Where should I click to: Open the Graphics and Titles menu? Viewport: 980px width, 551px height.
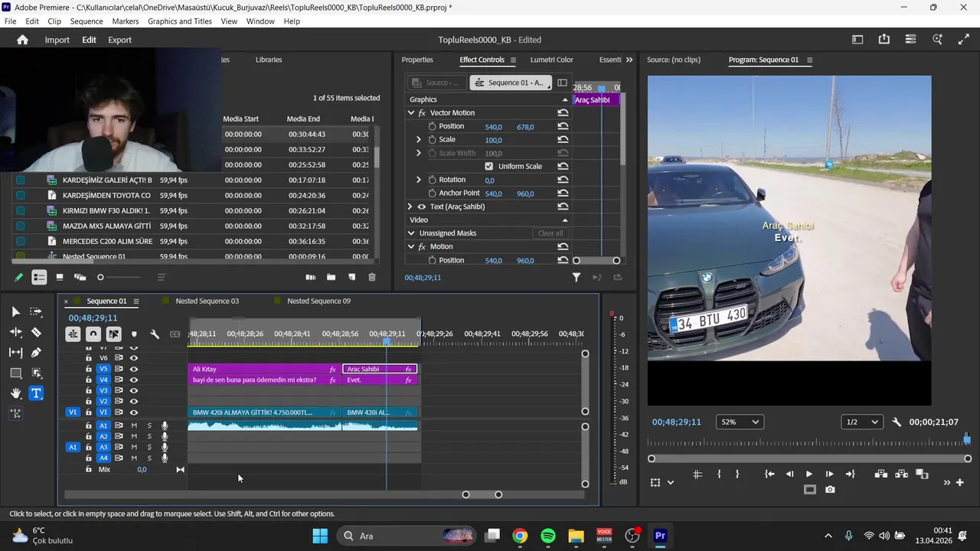(179, 21)
